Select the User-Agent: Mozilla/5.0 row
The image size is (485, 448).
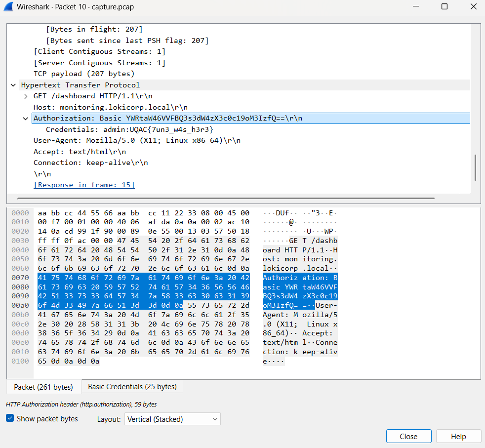point(137,140)
